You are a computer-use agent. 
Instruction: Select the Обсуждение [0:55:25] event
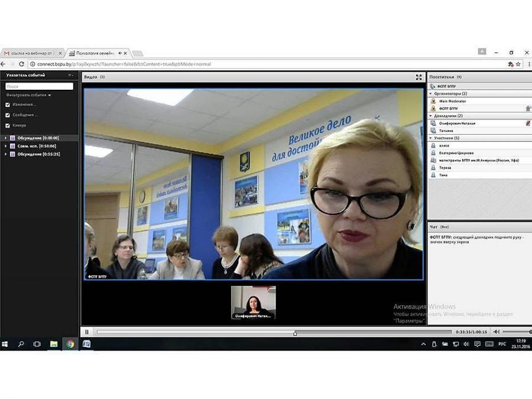tap(38, 154)
